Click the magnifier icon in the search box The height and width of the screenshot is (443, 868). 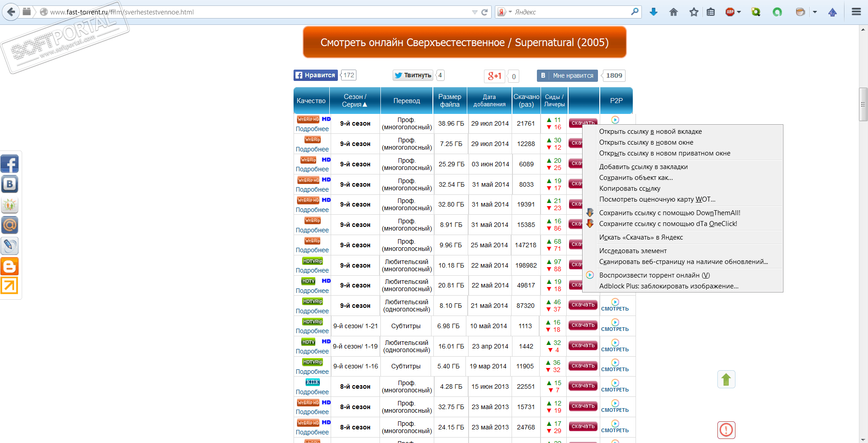pyautogui.click(x=635, y=12)
